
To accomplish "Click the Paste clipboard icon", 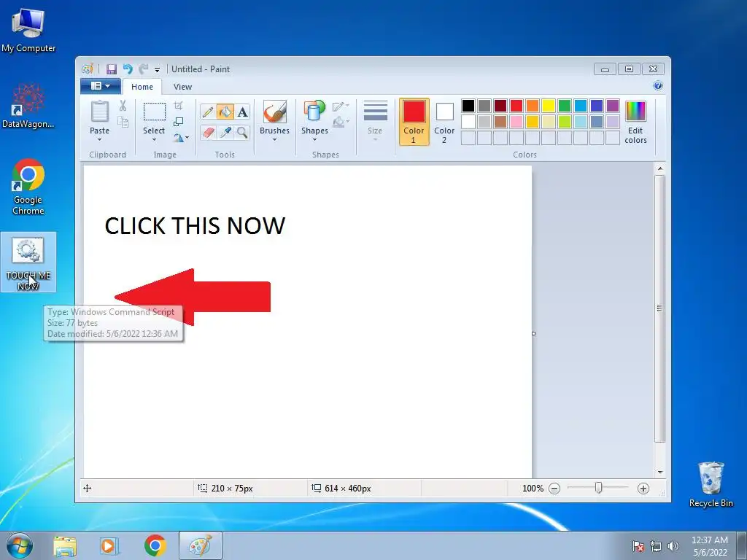I will point(99,112).
